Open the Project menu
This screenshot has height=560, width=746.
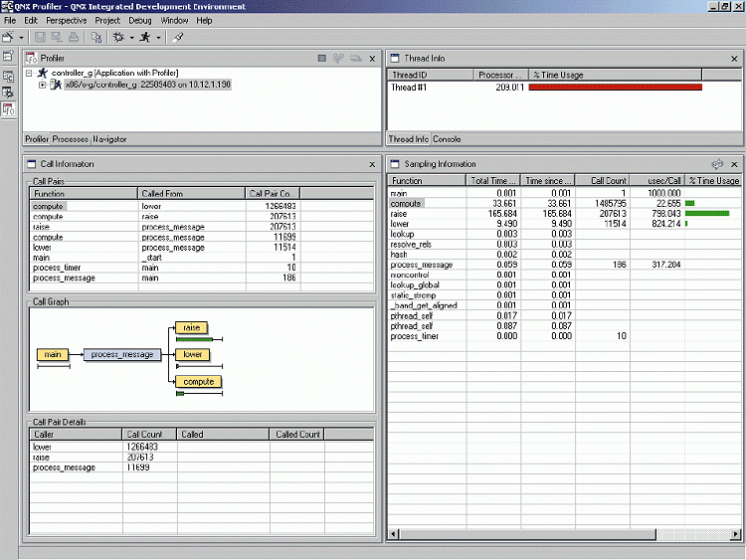pyautogui.click(x=107, y=21)
